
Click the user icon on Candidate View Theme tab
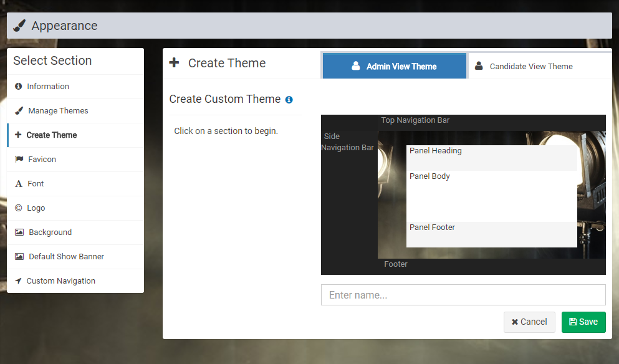pyautogui.click(x=479, y=66)
